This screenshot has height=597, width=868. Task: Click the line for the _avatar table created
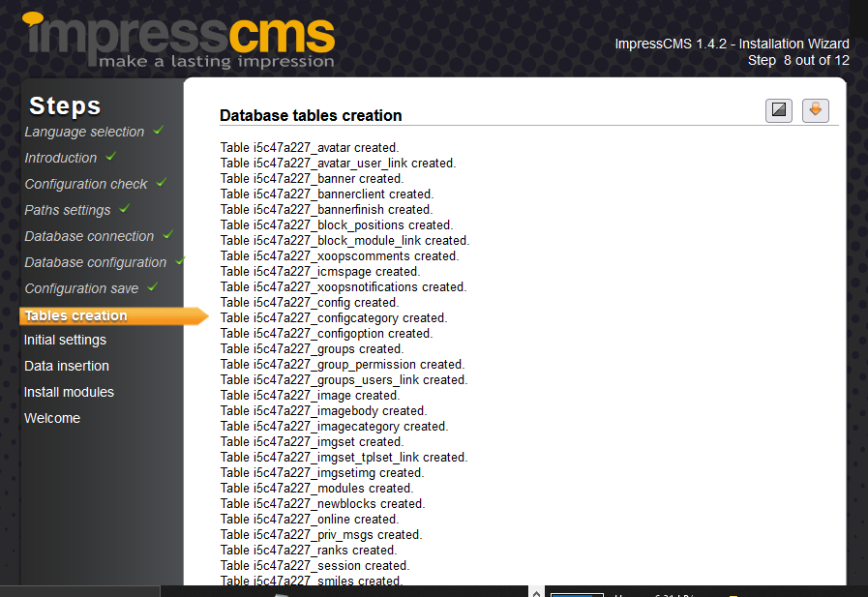(309, 147)
